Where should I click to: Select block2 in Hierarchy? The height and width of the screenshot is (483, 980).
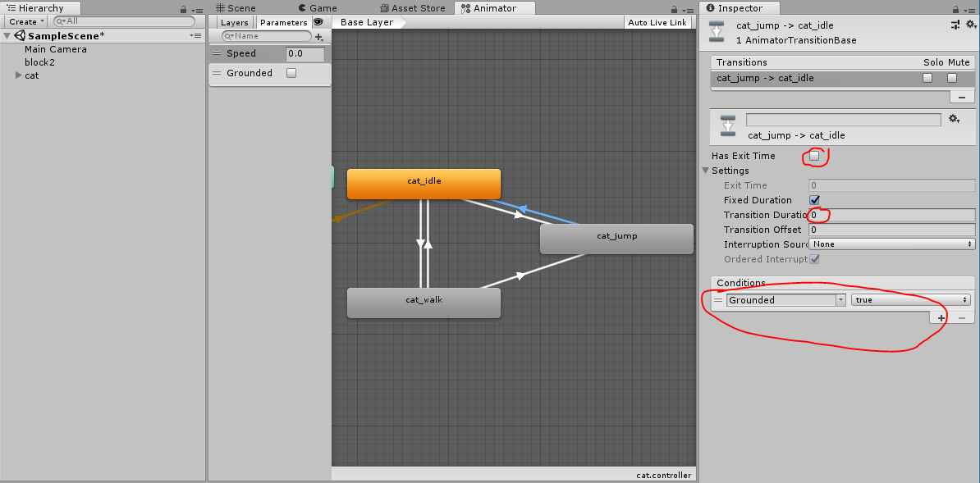pos(40,62)
